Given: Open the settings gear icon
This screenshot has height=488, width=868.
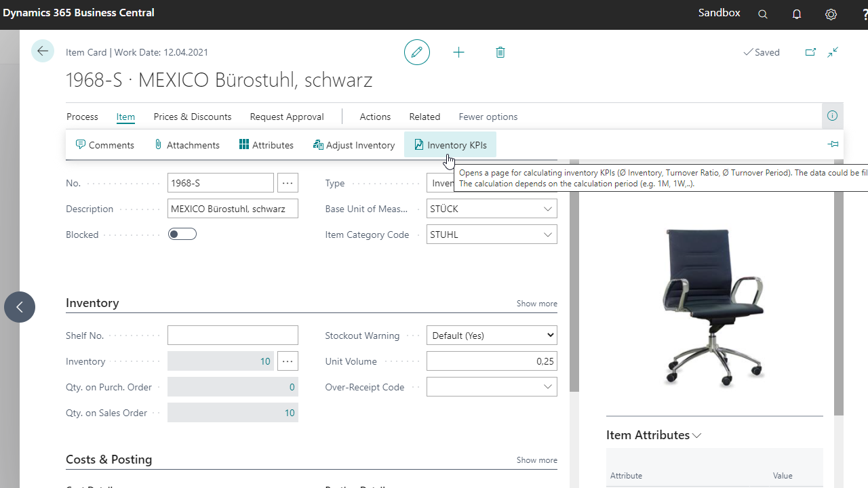Looking at the screenshot, I should click(831, 14).
